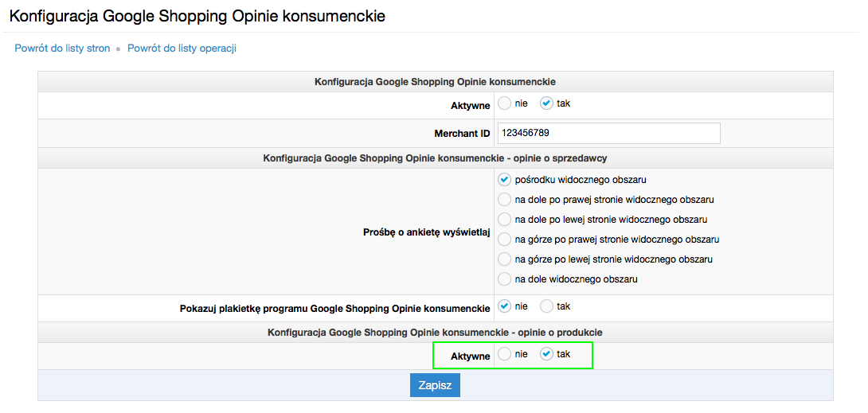
Task: Choose 'na dole po prawej stronie' survey position
Action: click(x=504, y=200)
